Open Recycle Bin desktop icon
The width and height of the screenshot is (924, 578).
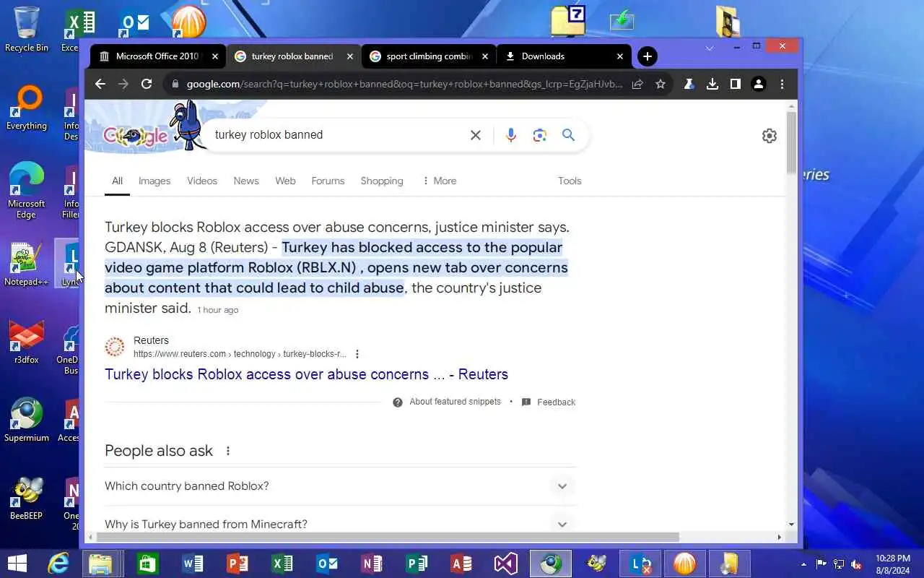(x=27, y=29)
